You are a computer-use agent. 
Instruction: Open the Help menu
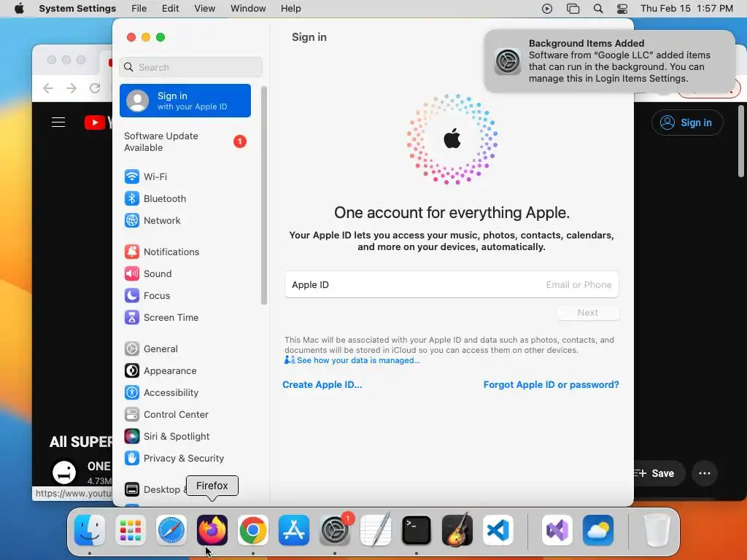(x=290, y=9)
